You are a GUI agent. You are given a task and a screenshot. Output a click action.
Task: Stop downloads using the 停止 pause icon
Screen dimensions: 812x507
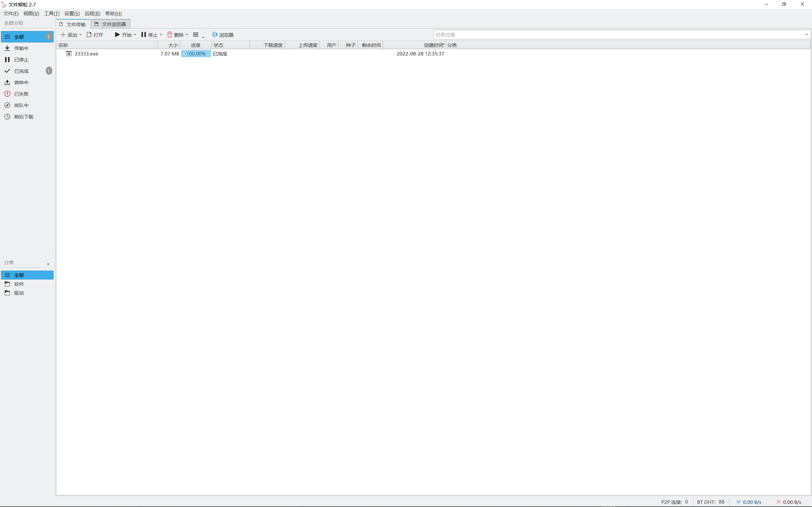(144, 35)
